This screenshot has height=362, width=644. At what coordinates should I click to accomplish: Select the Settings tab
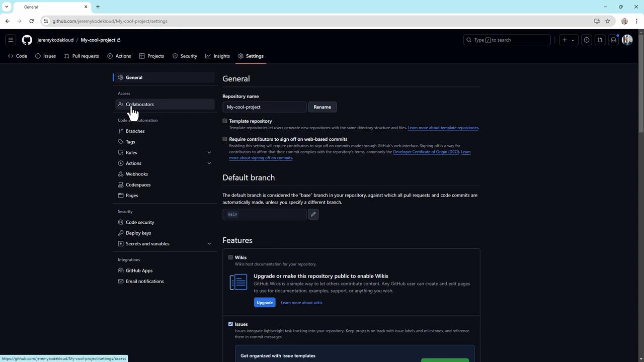(251, 56)
